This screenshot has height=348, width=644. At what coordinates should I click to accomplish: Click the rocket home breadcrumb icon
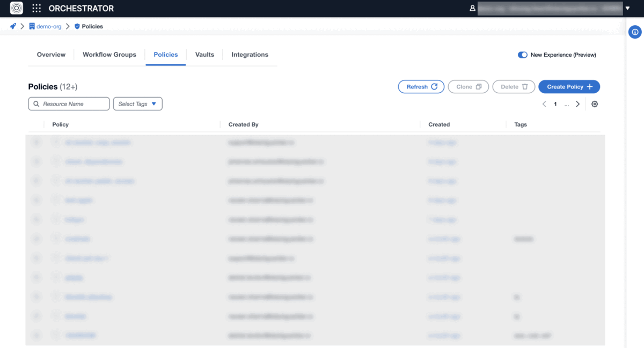(13, 26)
